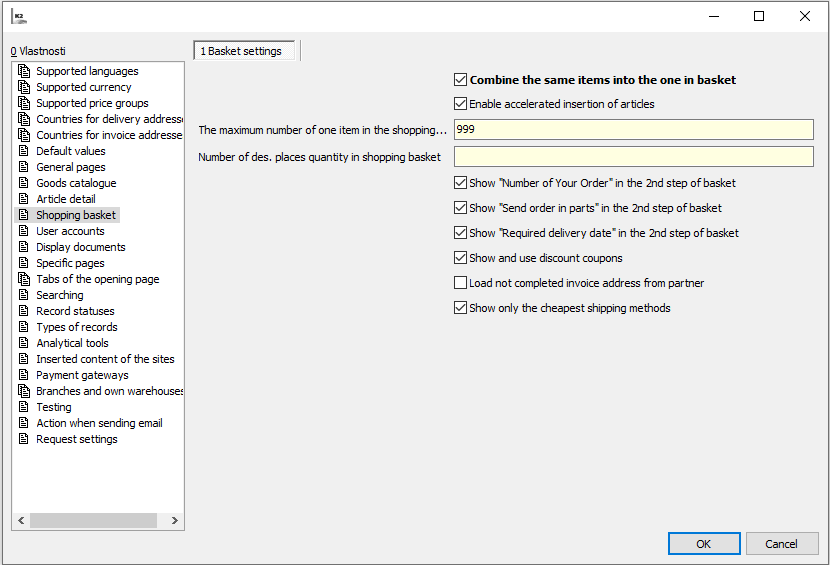Image resolution: width=830 pixels, height=565 pixels.
Task: Enable Load not completed invoice address checkbox
Action: [x=460, y=283]
